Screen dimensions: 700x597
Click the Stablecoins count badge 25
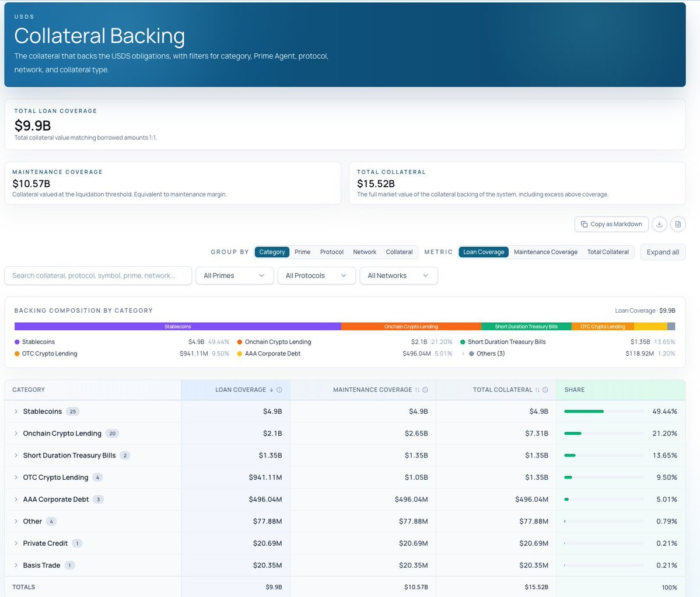(73, 411)
